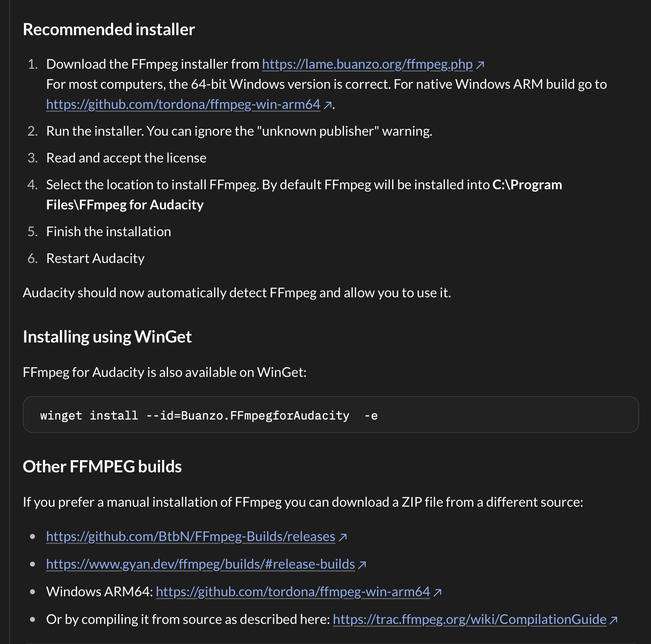Click the arrow icon after CompilationGuide link
The height and width of the screenshot is (644, 651).
[x=614, y=620]
